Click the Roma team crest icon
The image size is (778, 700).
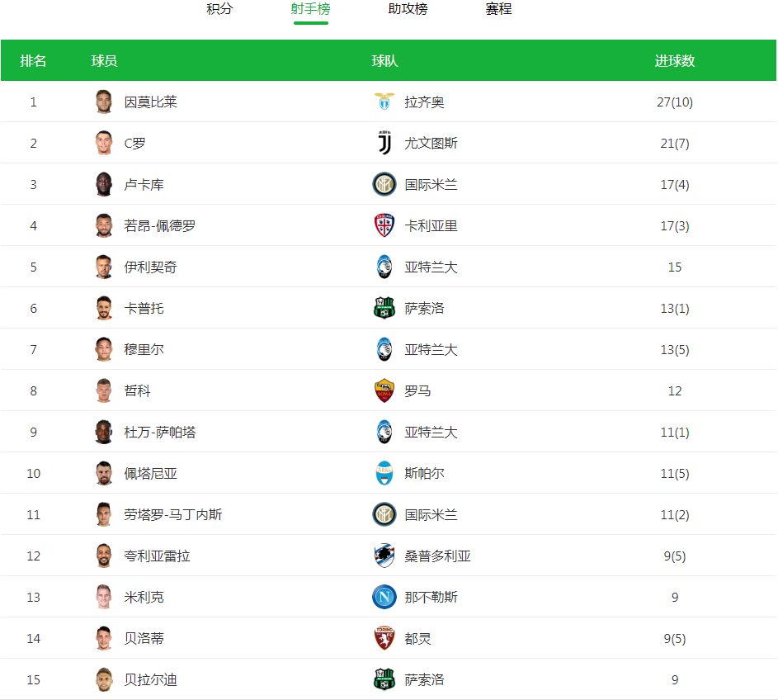(384, 390)
